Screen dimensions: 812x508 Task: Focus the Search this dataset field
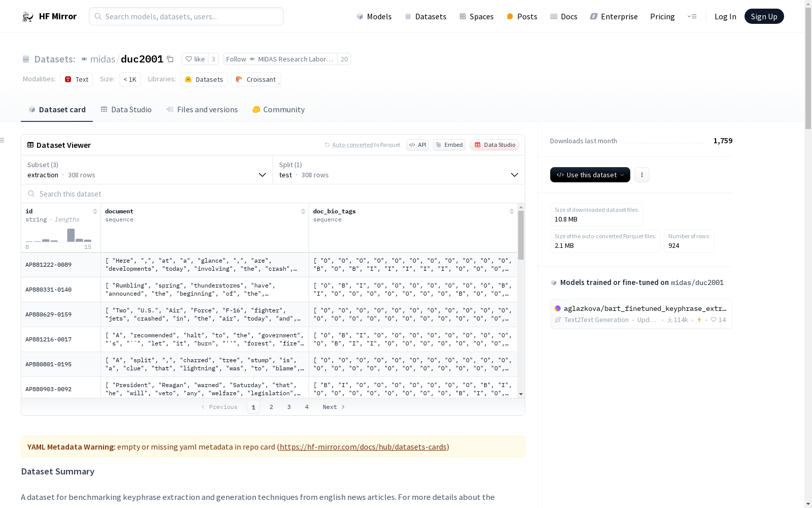273,194
